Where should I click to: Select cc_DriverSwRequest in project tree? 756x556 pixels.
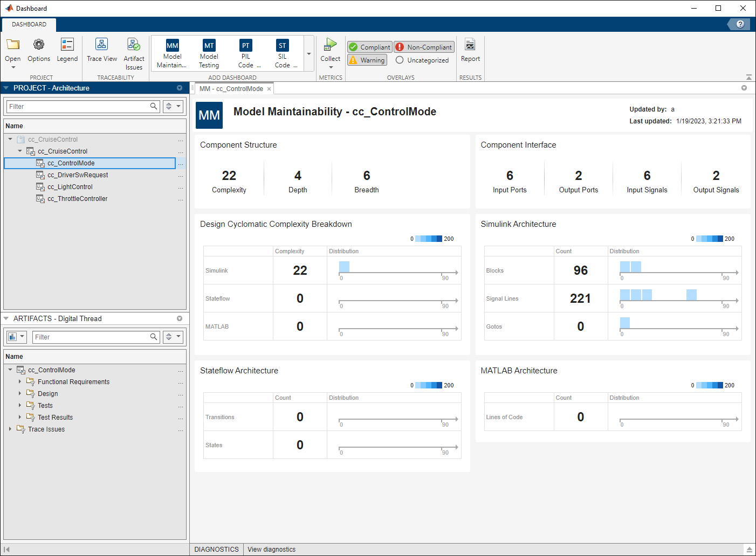(78, 175)
